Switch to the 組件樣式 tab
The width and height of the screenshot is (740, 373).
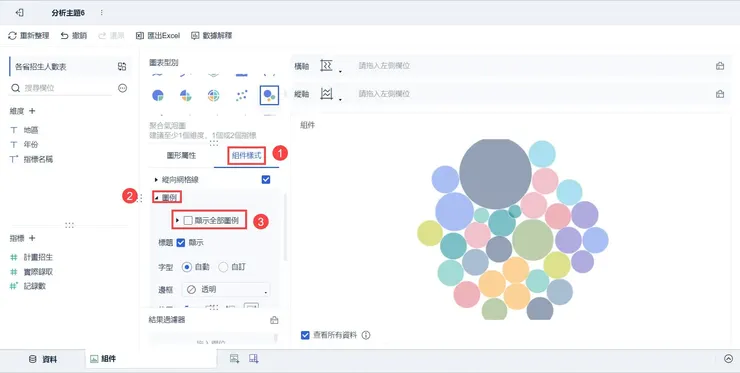coord(246,155)
